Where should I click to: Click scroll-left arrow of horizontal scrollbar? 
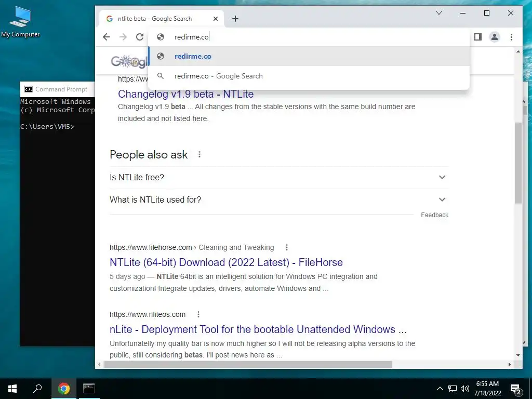point(99,364)
